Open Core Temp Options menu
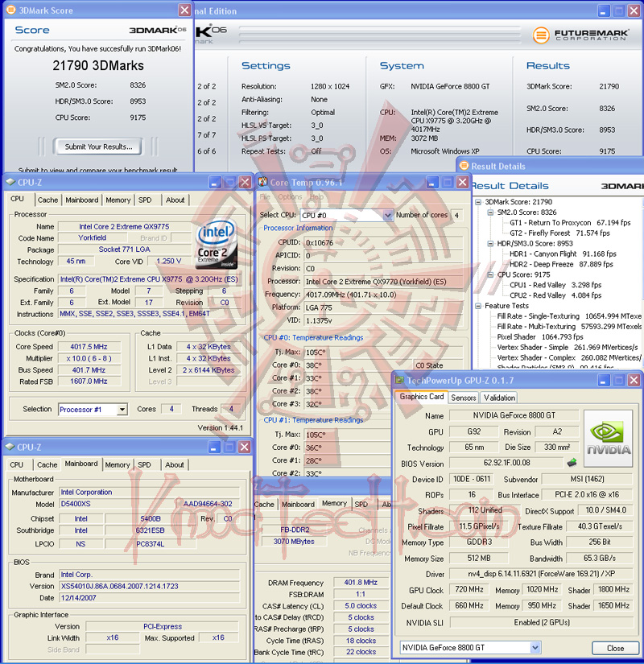Viewport: 644px width, 664px height. (290, 197)
